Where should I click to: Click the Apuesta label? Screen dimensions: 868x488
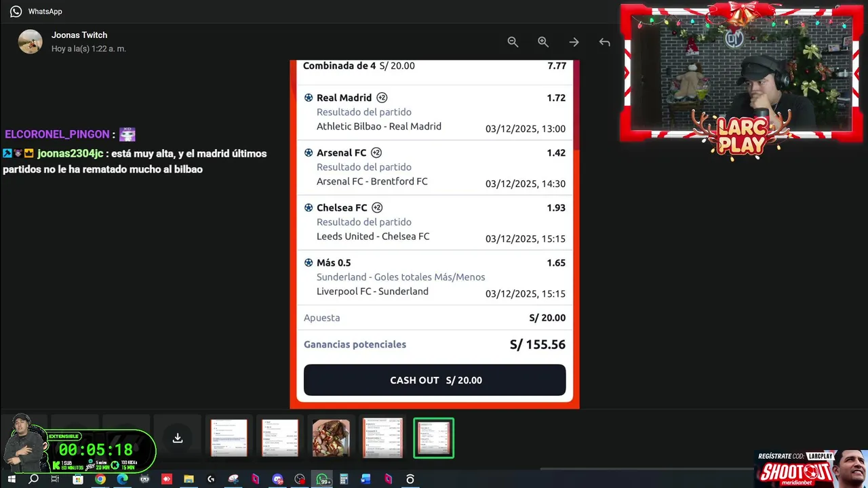tap(322, 317)
